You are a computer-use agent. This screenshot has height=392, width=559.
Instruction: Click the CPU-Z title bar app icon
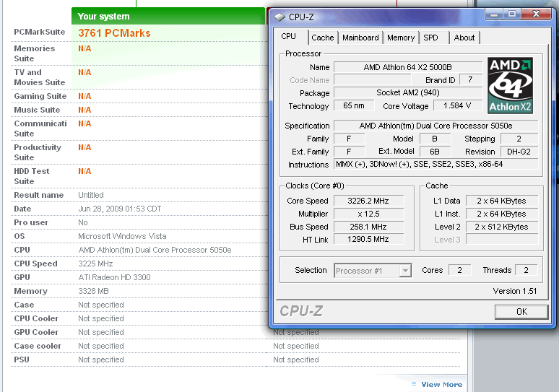(x=279, y=17)
